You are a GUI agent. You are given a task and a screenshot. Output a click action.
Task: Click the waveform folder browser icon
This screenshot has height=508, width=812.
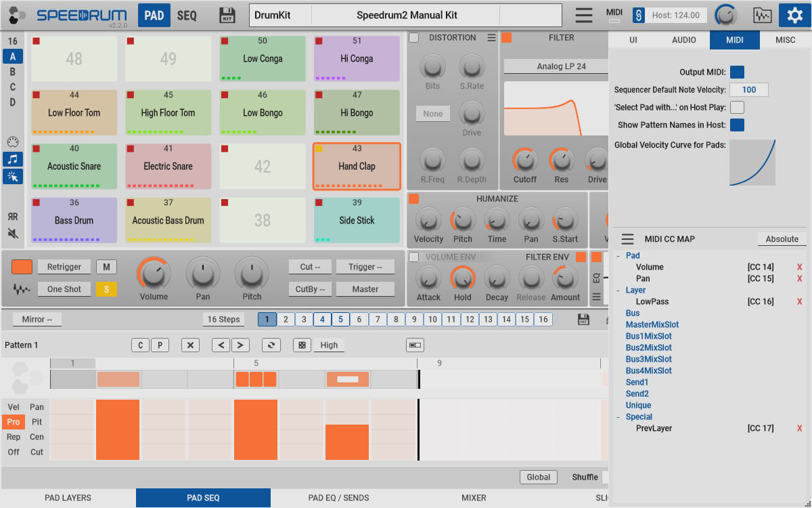click(x=762, y=15)
